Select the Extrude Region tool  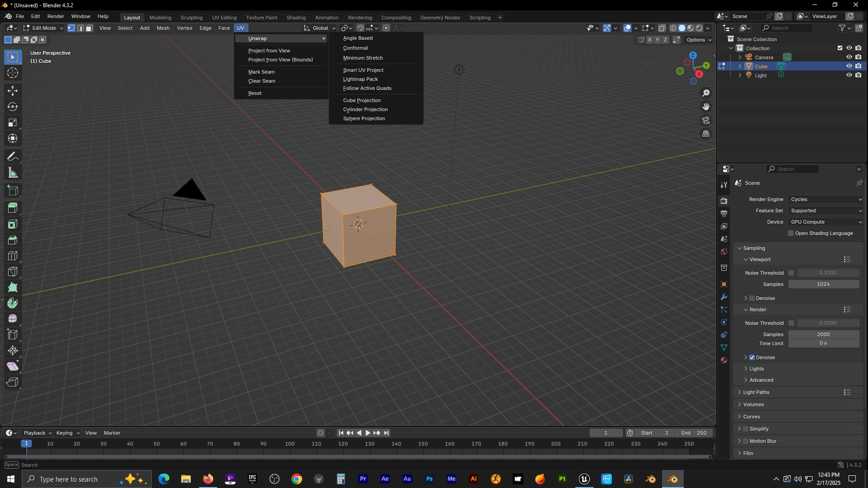click(x=13, y=208)
